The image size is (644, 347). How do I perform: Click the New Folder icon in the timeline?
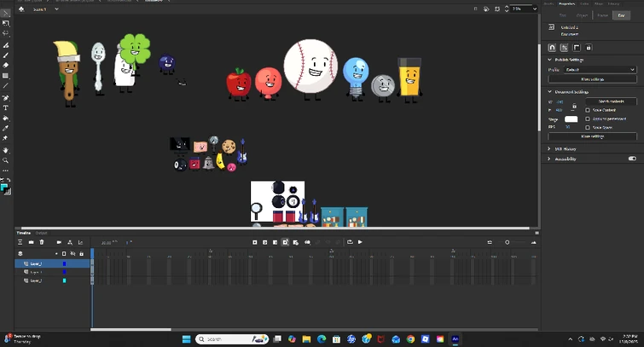click(31, 242)
